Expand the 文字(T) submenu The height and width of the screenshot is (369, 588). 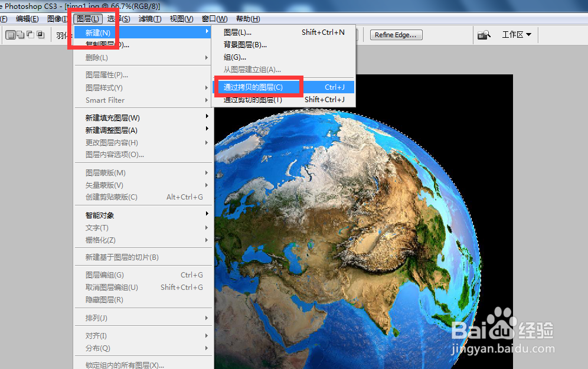pos(143,228)
